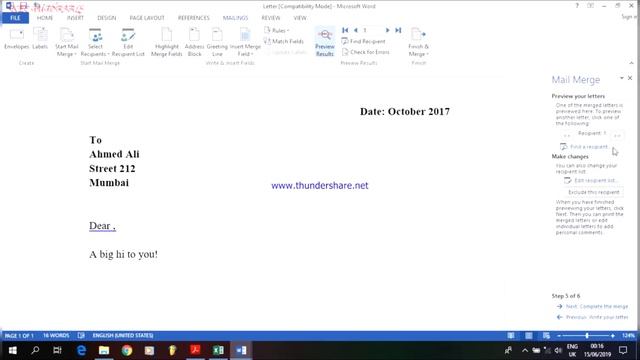Open Microsoft Edge from taskbar

point(81,350)
